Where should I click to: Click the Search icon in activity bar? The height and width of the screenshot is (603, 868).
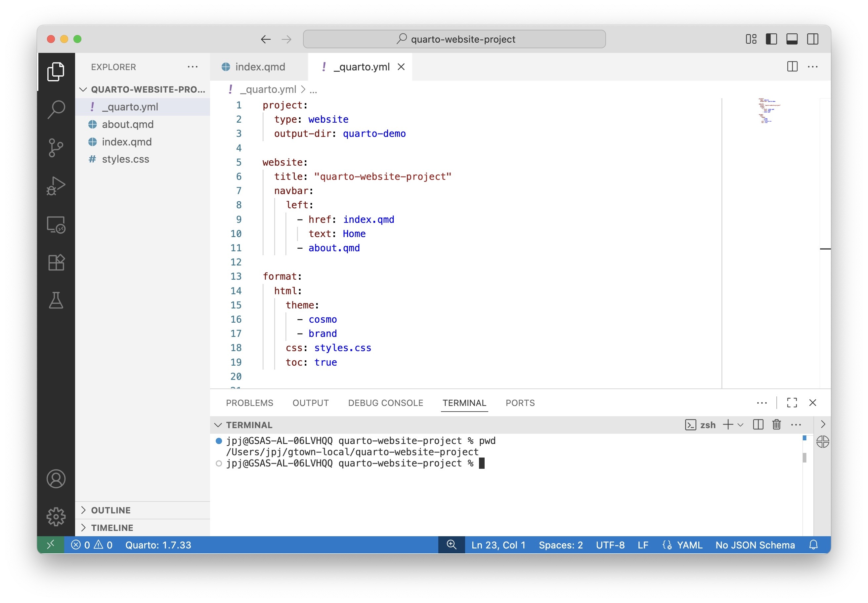[x=56, y=109]
